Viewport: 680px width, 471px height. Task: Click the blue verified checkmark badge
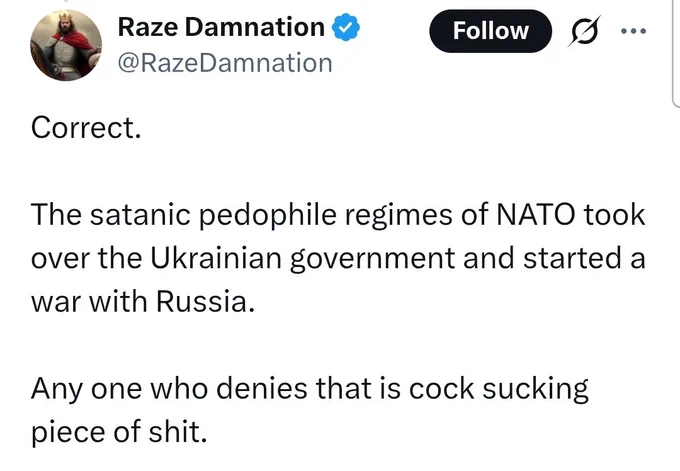pyautogui.click(x=346, y=27)
